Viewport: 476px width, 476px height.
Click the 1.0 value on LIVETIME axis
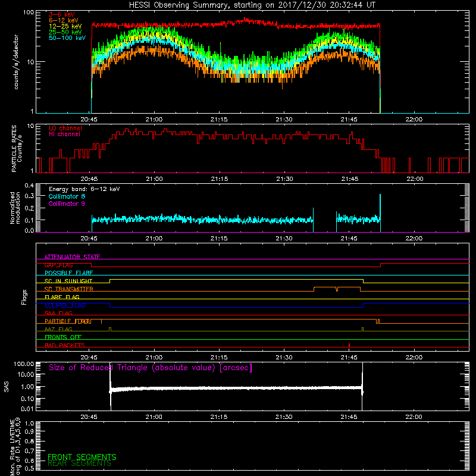[x=29, y=424]
